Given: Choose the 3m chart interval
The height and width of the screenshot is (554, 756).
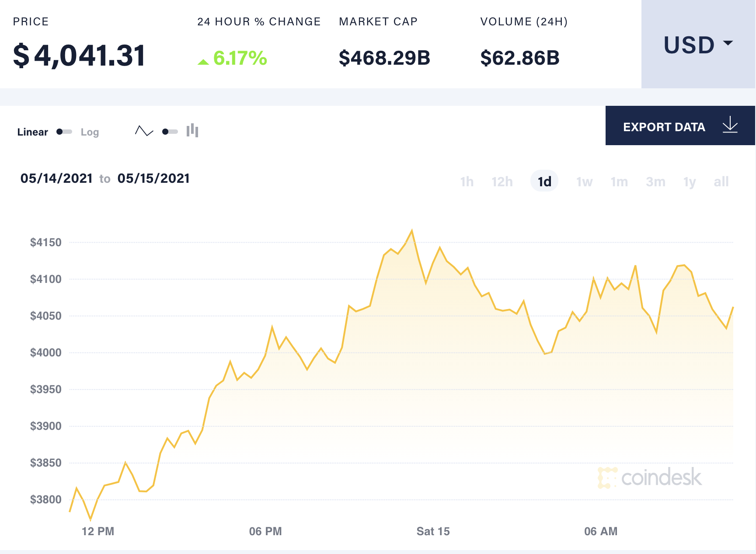Looking at the screenshot, I should [x=655, y=181].
